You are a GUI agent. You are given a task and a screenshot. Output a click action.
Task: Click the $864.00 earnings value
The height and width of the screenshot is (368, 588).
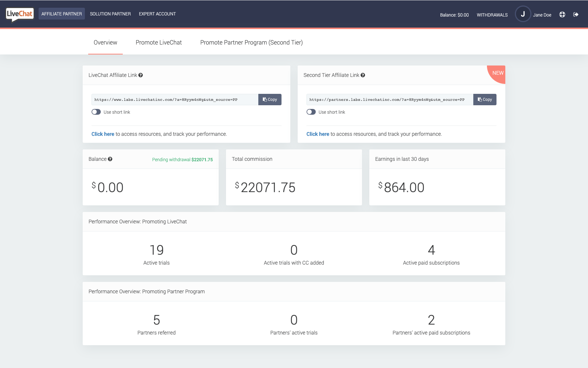pos(401,187)
